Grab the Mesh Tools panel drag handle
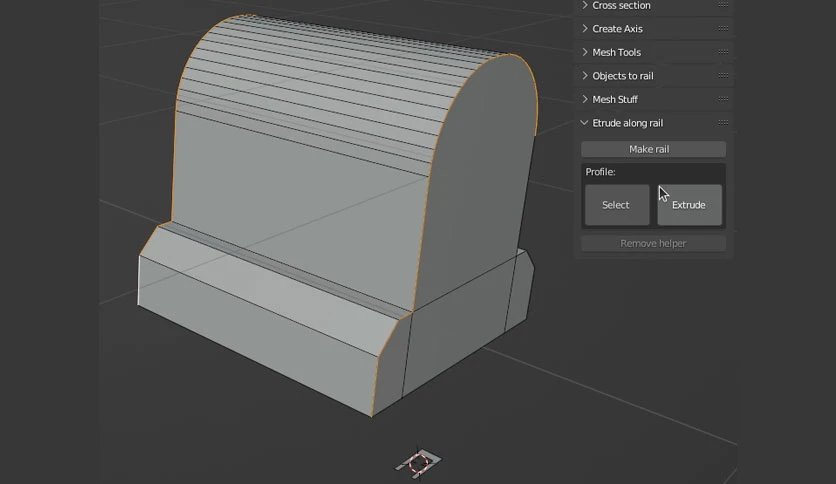Image resolution: width=836 pixels, height=484 pixels. [x=723, y=52]
